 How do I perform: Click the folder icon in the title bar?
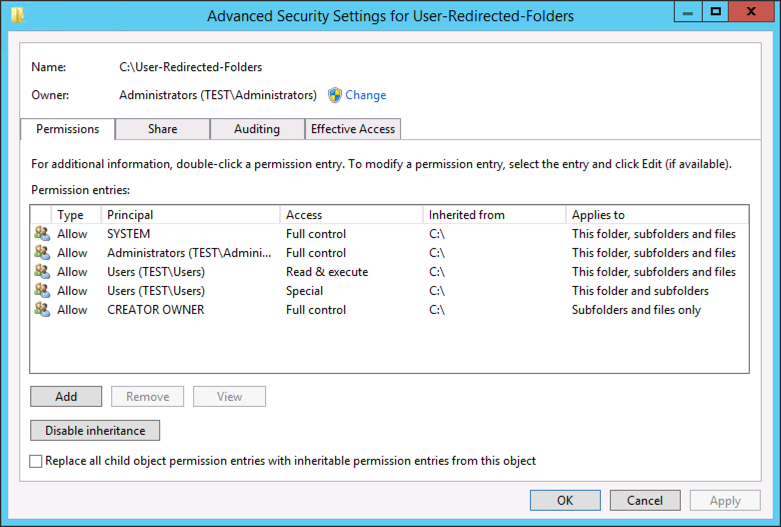pyautogui.click(x=17, y=14)
